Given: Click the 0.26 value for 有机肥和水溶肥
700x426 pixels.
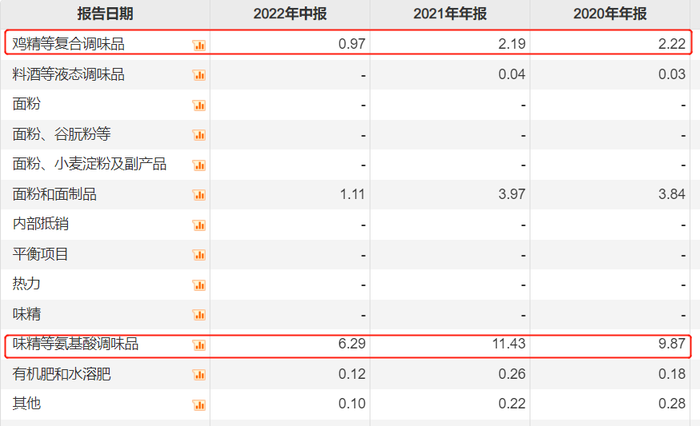Looking at the screenshot, I should (512, 374).
